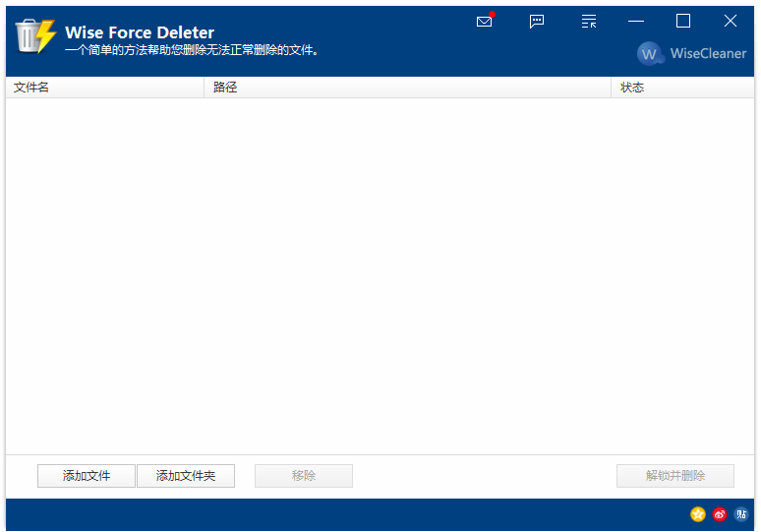761x532 pixels.
Task: Click the 解锁并删除 button
Action: click(x=675, y=476)
